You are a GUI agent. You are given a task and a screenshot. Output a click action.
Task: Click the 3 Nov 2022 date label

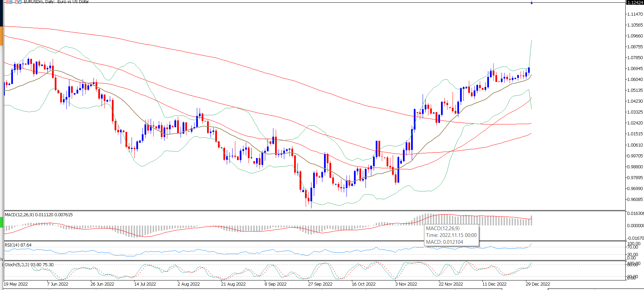pos(406,284)
